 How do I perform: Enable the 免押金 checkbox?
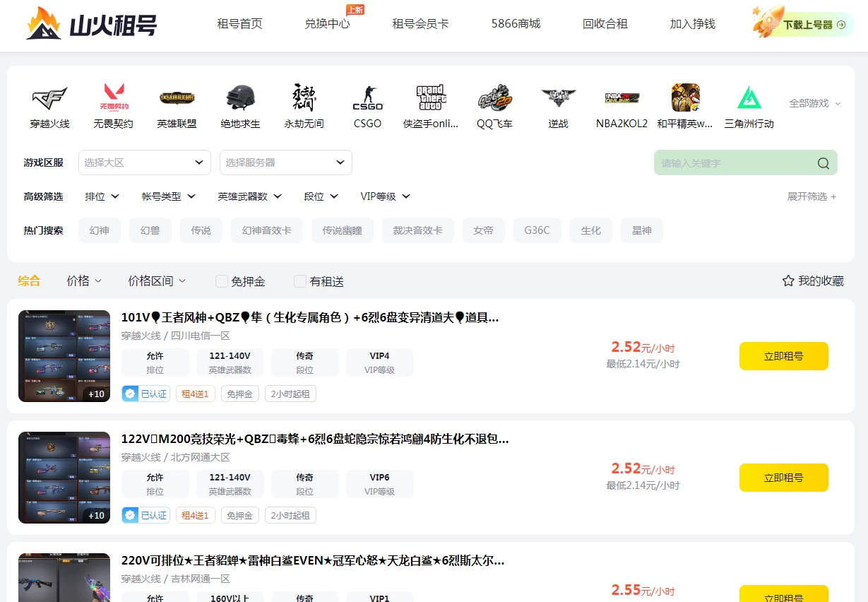pyautogui.click(x=222, y=281)
